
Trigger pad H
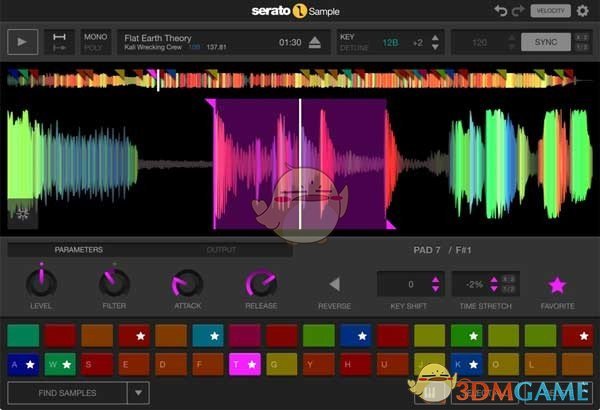[355, 364]
